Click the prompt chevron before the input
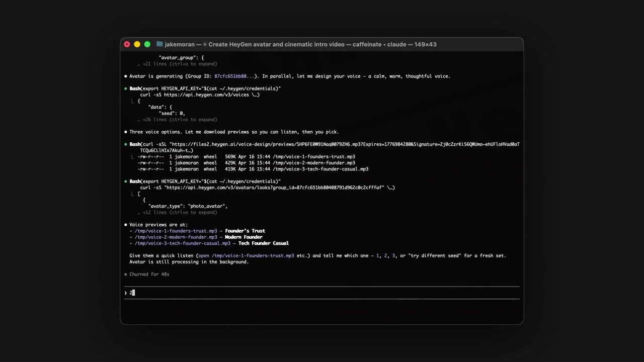Image resolution: width=644 pixels, height=362 pixels. point(126,293)
